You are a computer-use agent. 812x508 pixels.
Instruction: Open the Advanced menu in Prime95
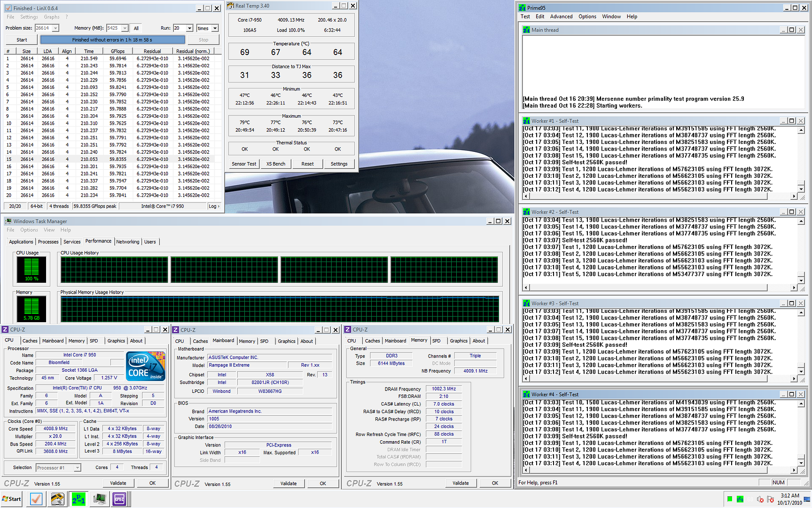[561, 16]
